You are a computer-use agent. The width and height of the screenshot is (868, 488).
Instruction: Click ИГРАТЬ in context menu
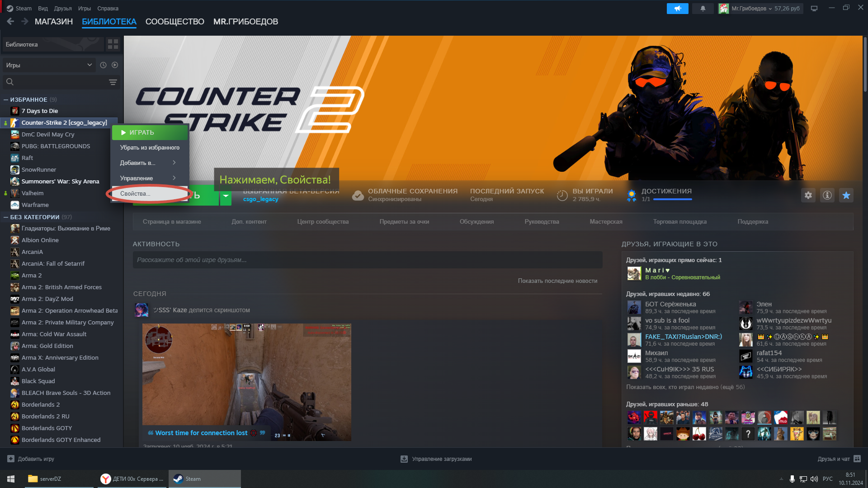pyautogui.click(x=150, y=132)
